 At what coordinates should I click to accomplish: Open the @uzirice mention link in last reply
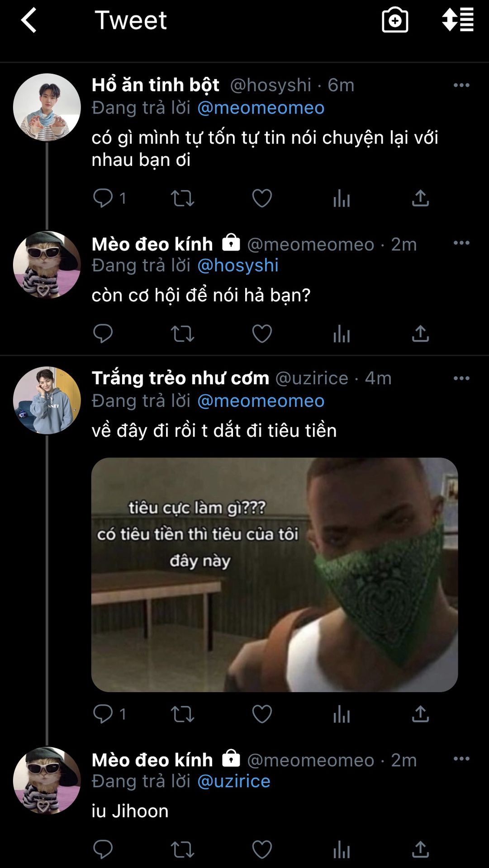234,781
